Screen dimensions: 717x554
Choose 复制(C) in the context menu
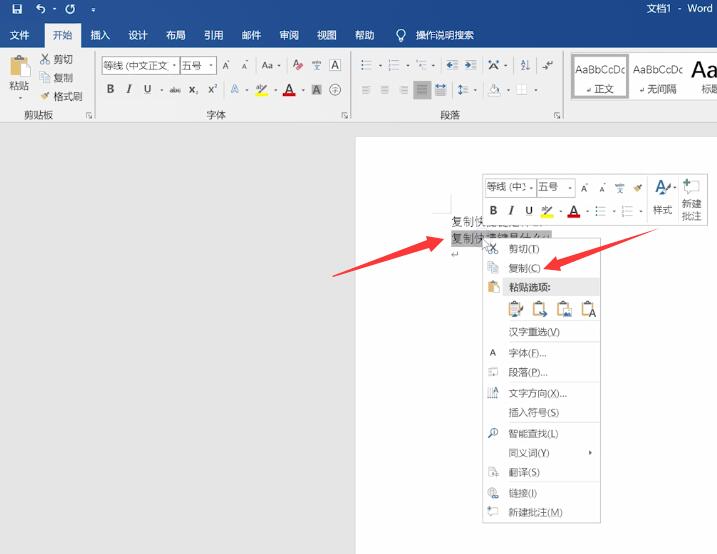tap(542, 268)
